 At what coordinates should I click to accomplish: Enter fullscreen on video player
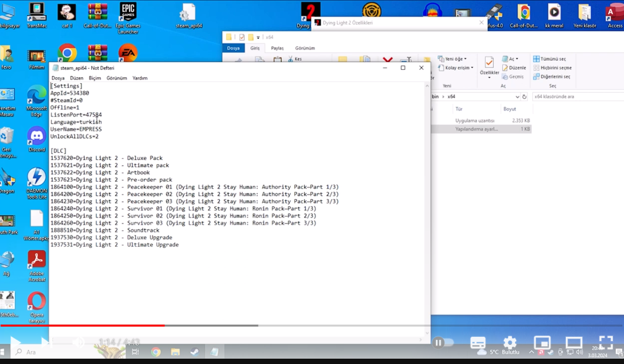606,343
